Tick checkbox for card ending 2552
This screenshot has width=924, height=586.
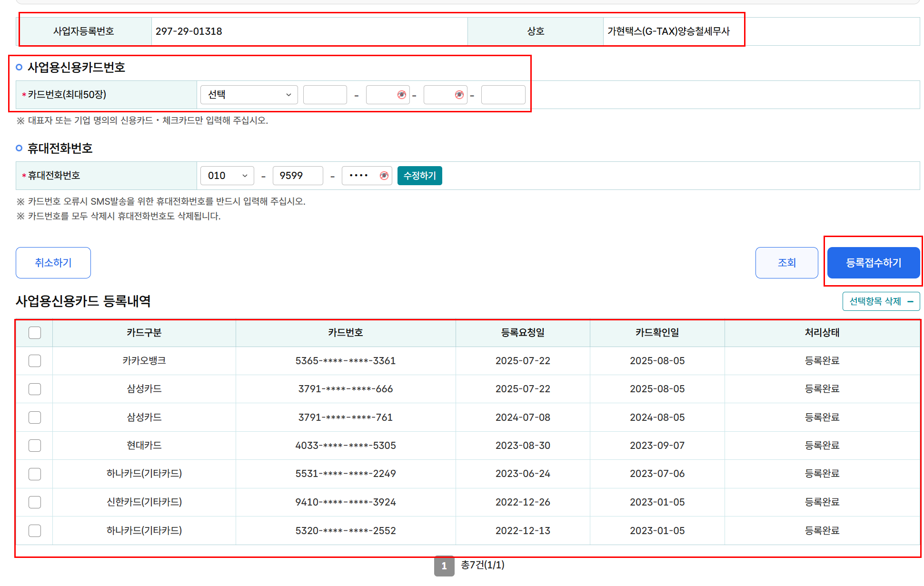tap(35, 531)
